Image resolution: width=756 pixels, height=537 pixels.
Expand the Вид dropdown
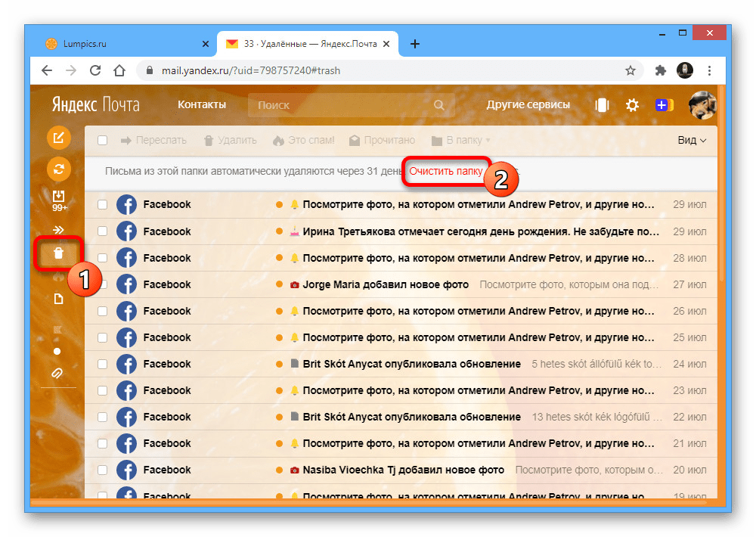pyautogui.click(x=691, y=140)
